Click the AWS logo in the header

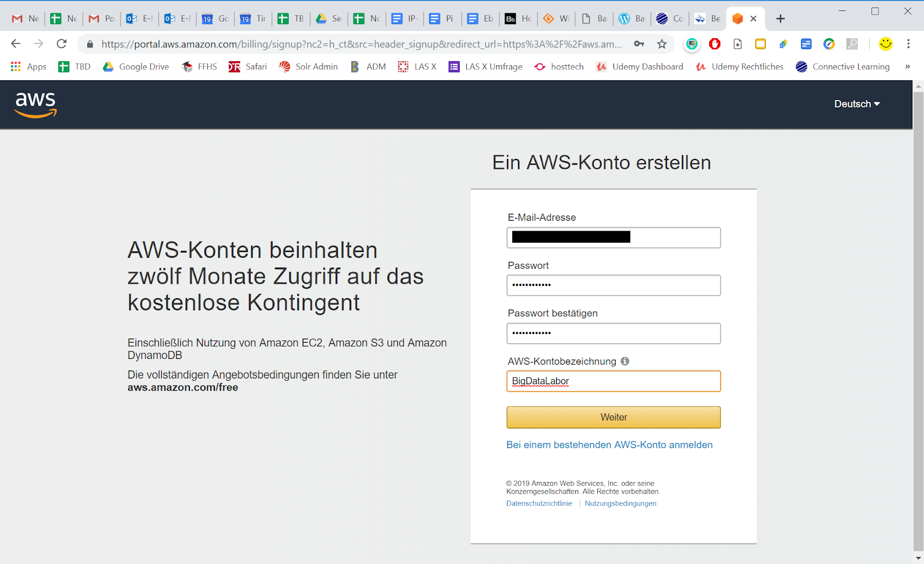tap(36, 105)
